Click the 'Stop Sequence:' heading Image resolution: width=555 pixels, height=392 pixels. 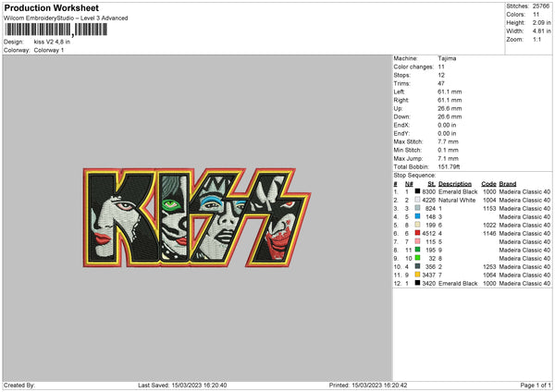click(x=414, y=175)
